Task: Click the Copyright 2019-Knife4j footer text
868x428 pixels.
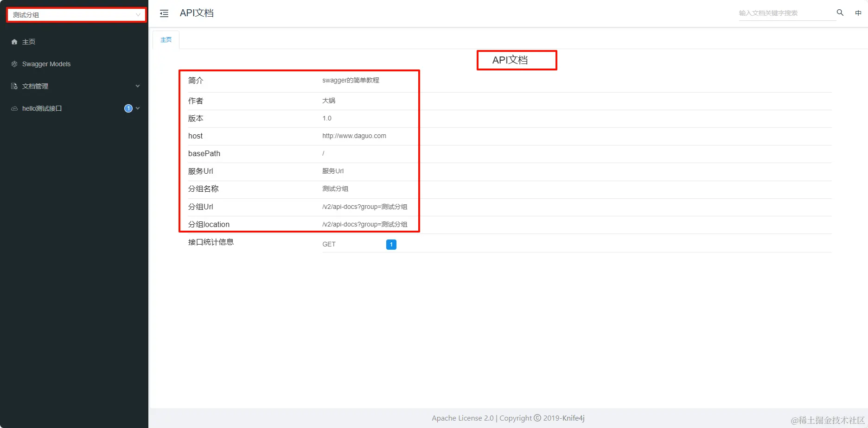Action: click(542, 418)
